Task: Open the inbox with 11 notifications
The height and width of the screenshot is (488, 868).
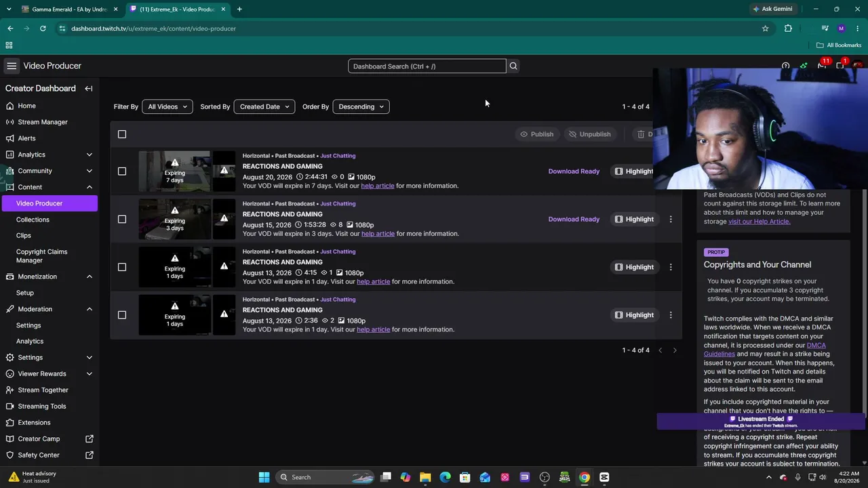Action: [822, 66]
